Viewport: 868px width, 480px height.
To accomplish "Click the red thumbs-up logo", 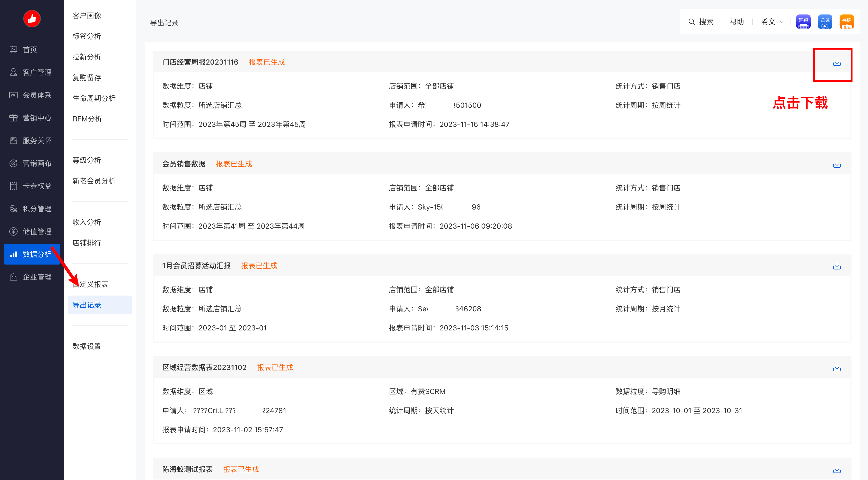I will tap(32, 19).
